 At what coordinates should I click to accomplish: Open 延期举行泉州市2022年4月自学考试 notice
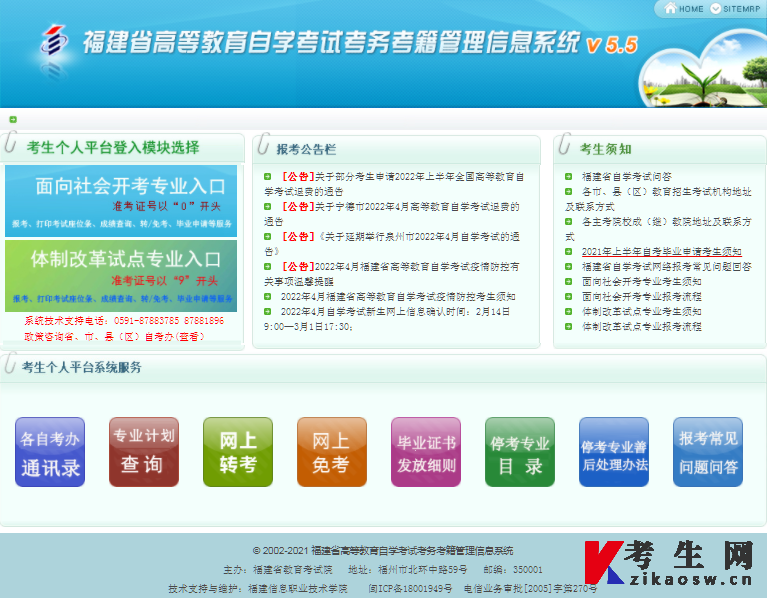point(391,244)
